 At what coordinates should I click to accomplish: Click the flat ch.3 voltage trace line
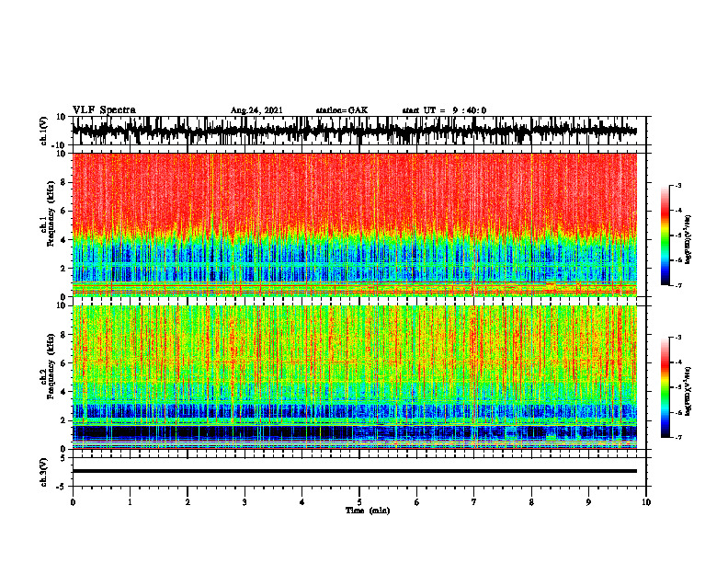click(x=355, y=471)
